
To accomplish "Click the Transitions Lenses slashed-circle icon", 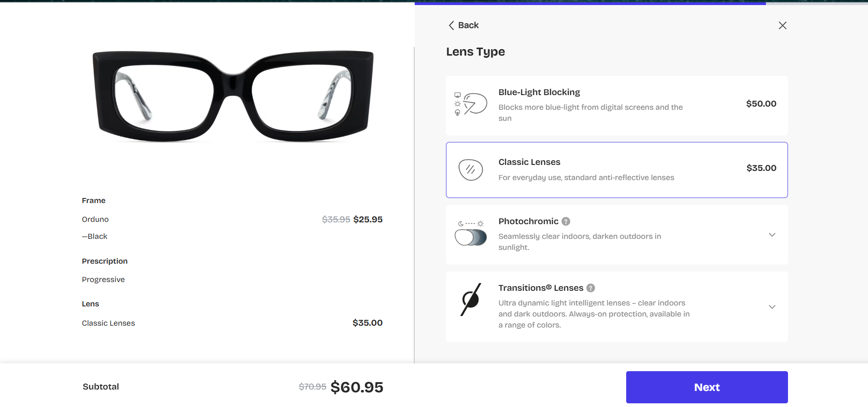I will [x=470, y=300].
